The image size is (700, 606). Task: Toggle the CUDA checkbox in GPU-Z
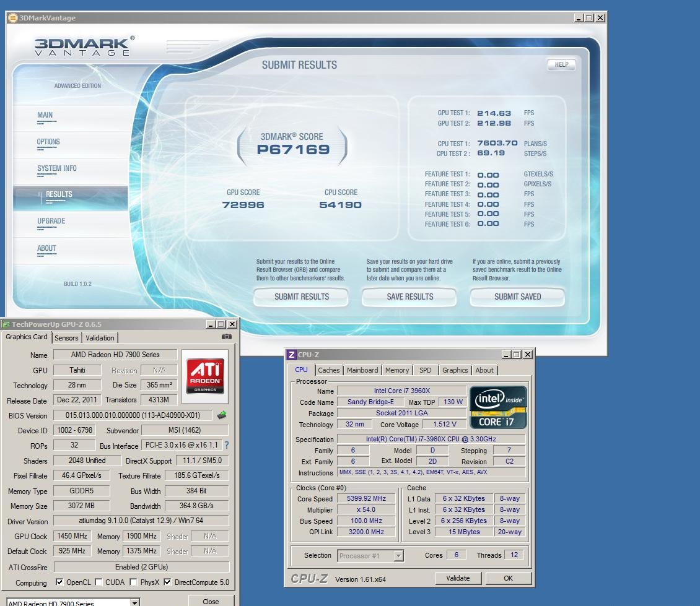(98, 582)
